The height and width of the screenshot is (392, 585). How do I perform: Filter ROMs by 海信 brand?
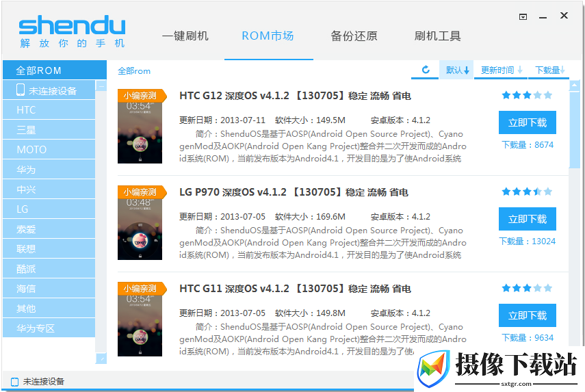click(49, 288)
